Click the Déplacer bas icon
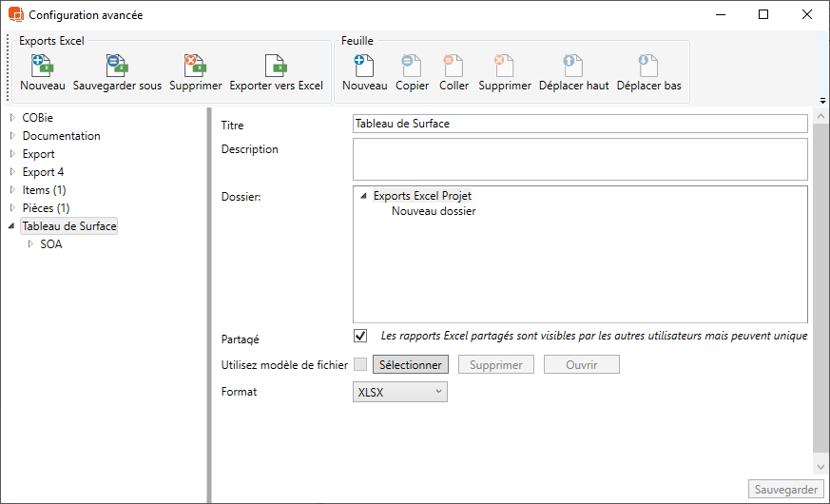 pos(648,67)
